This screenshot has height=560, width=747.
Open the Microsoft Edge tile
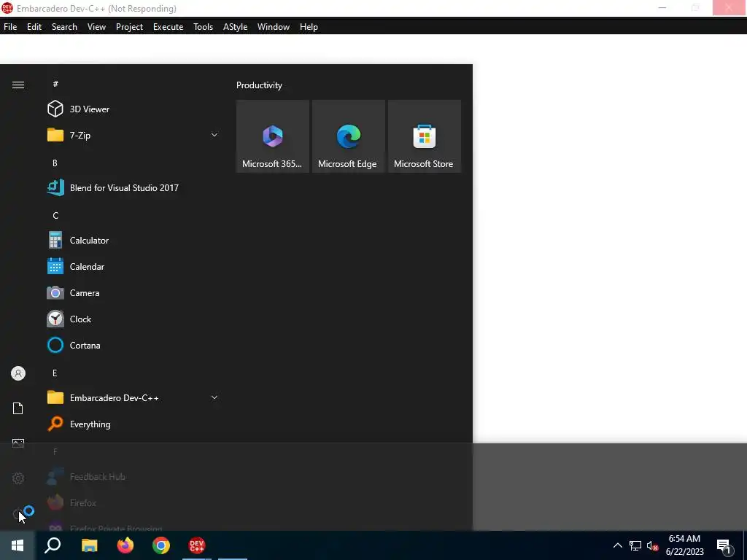(348, 136)
